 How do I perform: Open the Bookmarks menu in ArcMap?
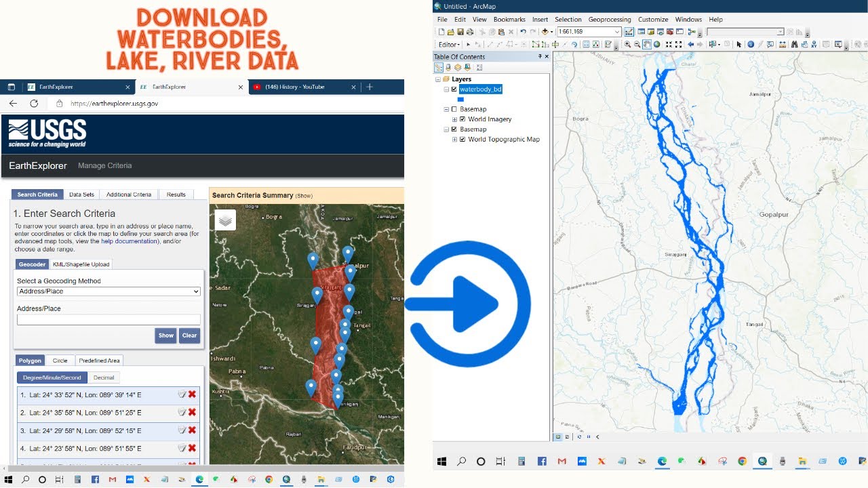tap(509, 20)
